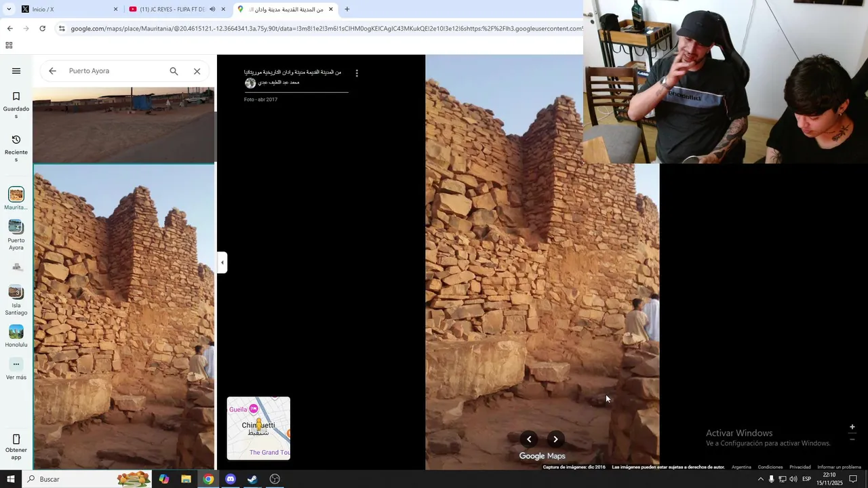Open Copilot from the taskbar
This screenshot has width=868, height=488.
(x=164, y=479)
